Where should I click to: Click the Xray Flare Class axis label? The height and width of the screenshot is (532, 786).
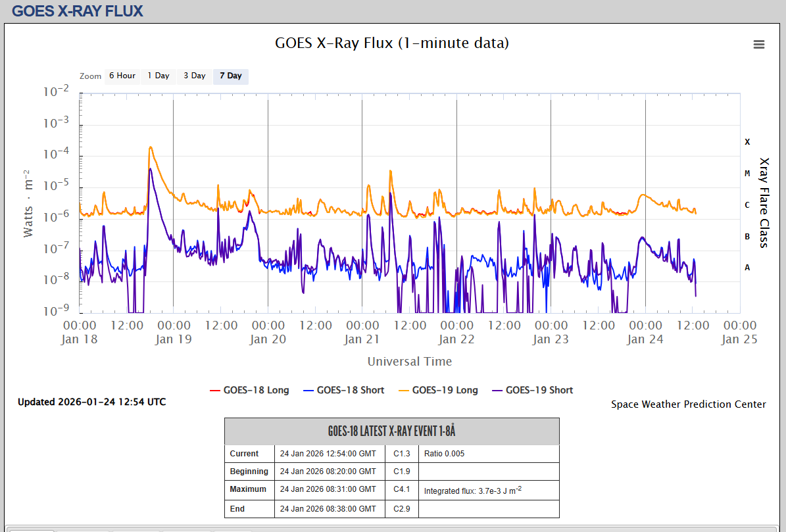coord(764,203)
